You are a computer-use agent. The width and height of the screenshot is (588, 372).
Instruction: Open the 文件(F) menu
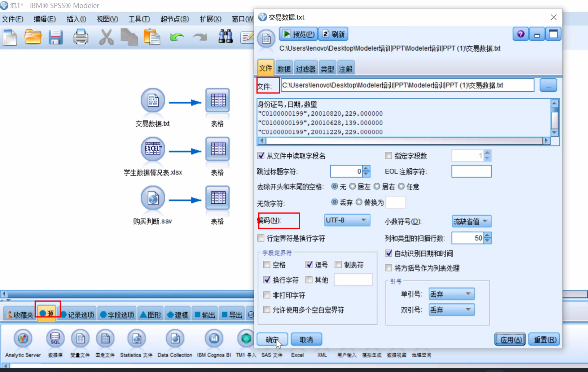click(13, 19)
